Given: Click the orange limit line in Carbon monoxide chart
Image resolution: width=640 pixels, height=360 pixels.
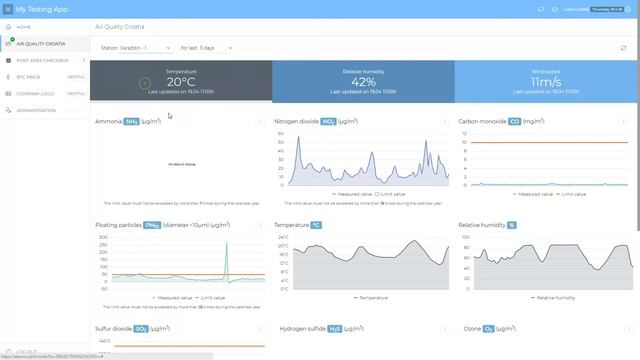Looking at the screenshot, I should (549, 142).
